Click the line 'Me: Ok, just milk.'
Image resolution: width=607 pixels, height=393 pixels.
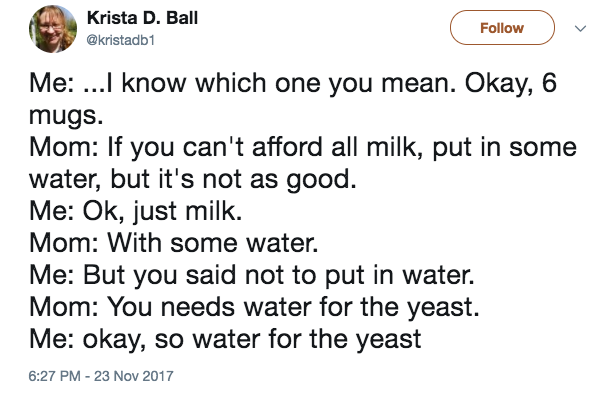click(x=135, y=211)
